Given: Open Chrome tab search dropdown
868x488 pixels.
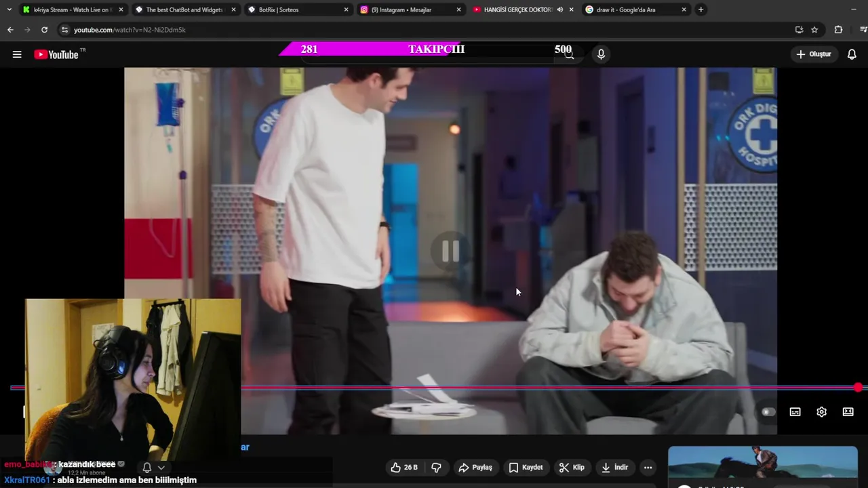Looking at the screenshot, I should pyautogui.click(x=9, y=9).
